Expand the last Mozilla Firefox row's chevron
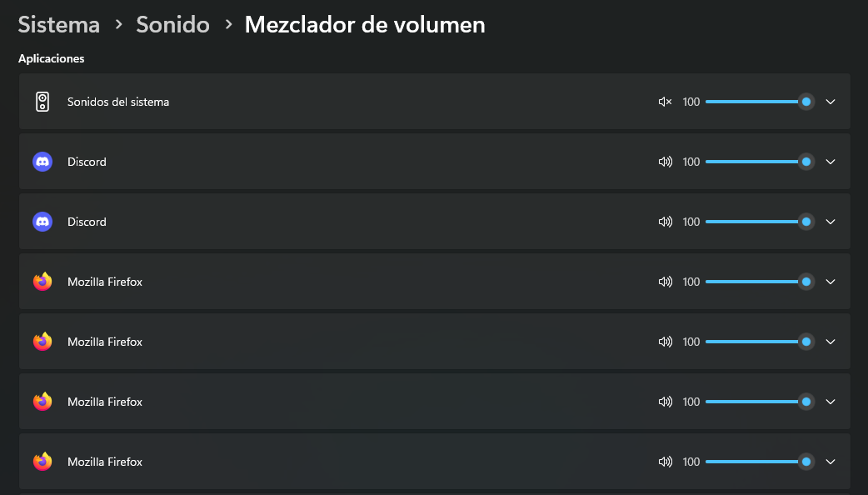The image size is (868, 495). coord(830,462)
